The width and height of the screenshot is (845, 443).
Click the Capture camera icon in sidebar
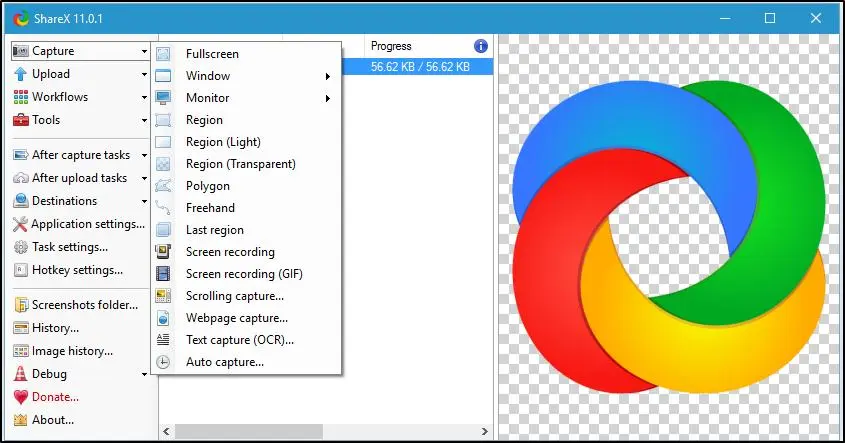click(20, 51)
